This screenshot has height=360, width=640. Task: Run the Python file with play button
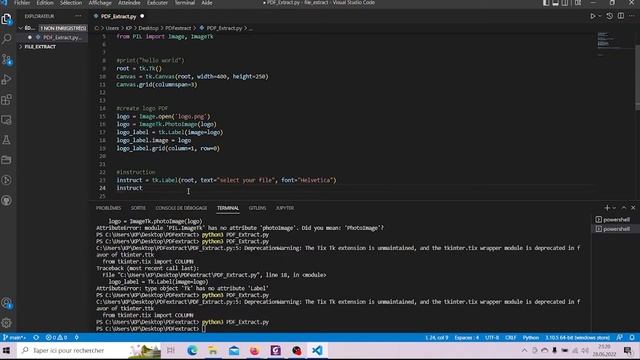click(593, 16)
